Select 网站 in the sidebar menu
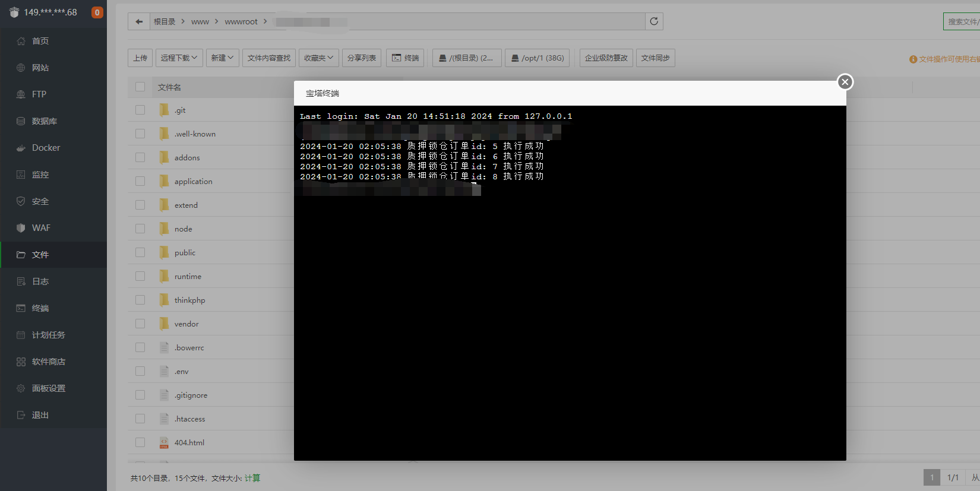 coord(40,68)
